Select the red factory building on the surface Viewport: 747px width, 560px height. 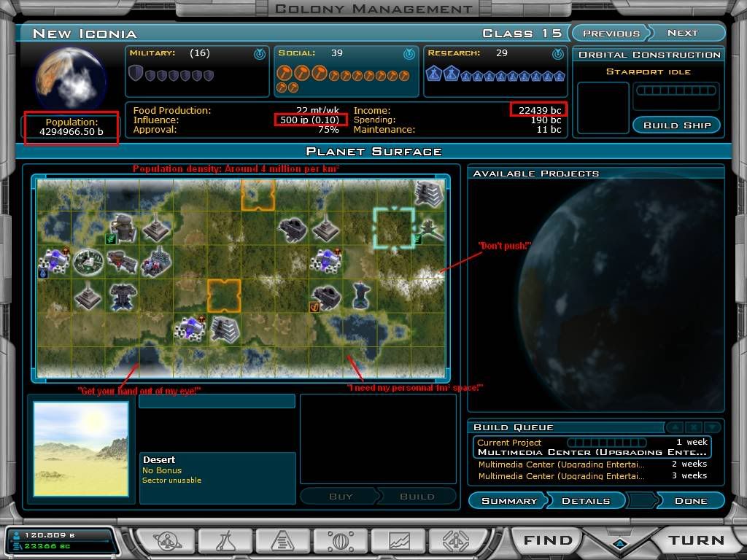123,262
